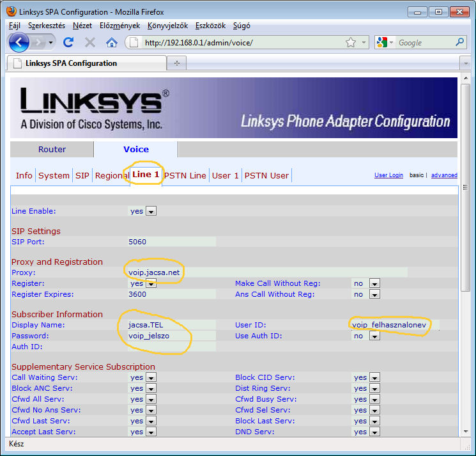This screenshot has width=476, height=456.
Task: Click the Google search engine icon
Action: click(x=382, y=42)
